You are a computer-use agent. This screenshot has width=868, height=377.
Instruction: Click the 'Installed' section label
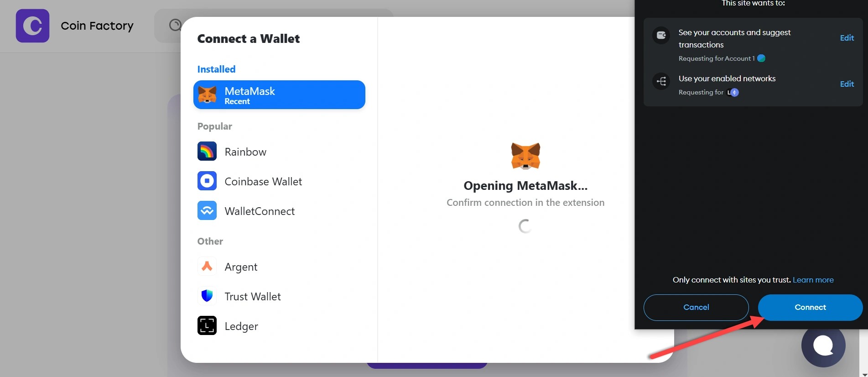[x=216, y=69]
